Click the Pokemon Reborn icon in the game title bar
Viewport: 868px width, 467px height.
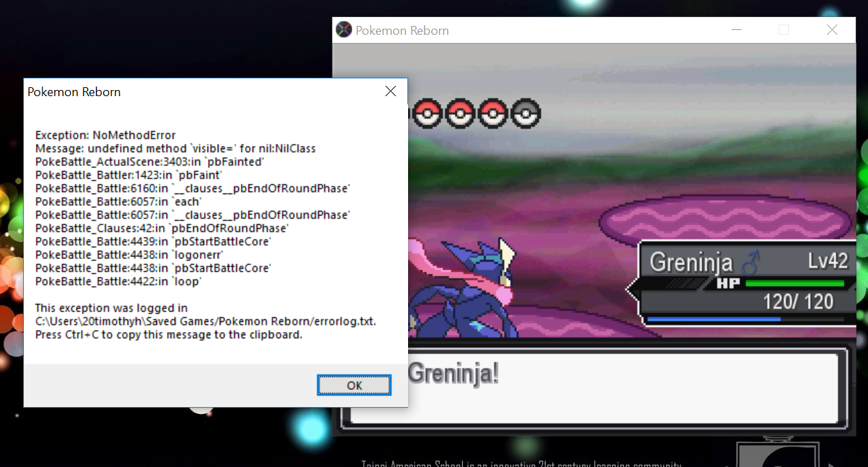344,30
